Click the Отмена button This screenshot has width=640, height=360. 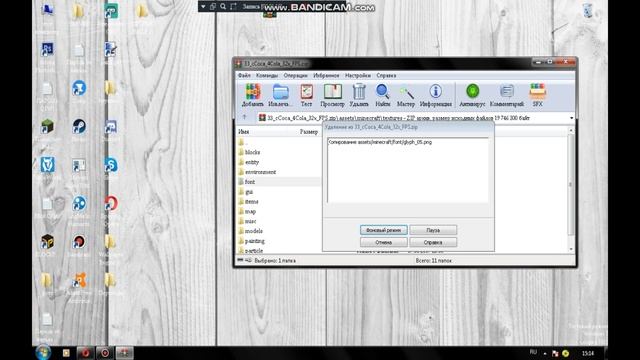click(x=384, y=242)
